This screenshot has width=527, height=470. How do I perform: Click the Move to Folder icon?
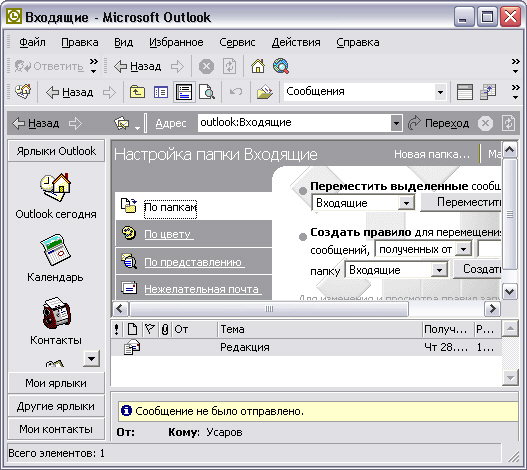[x=265, y=92]
